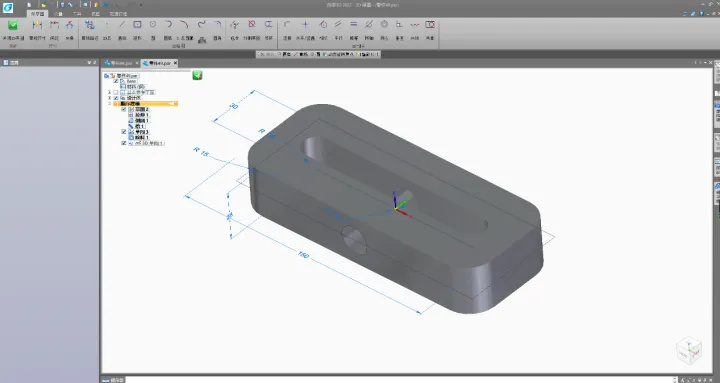Expand the unchecked reference planes tree node
This screenshot has height=383, width=720.
pos(109,92)
